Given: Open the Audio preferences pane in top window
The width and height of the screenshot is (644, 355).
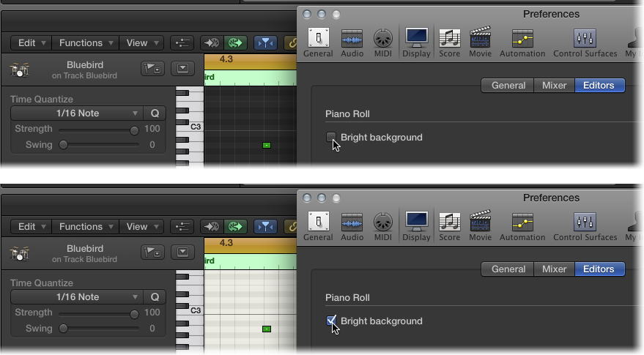Looking at the screenshot, I should 352,42.
